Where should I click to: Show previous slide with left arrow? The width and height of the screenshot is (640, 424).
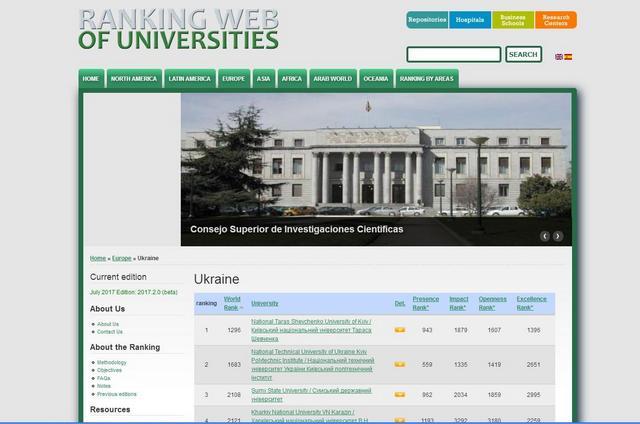click(x=544, y=236)
